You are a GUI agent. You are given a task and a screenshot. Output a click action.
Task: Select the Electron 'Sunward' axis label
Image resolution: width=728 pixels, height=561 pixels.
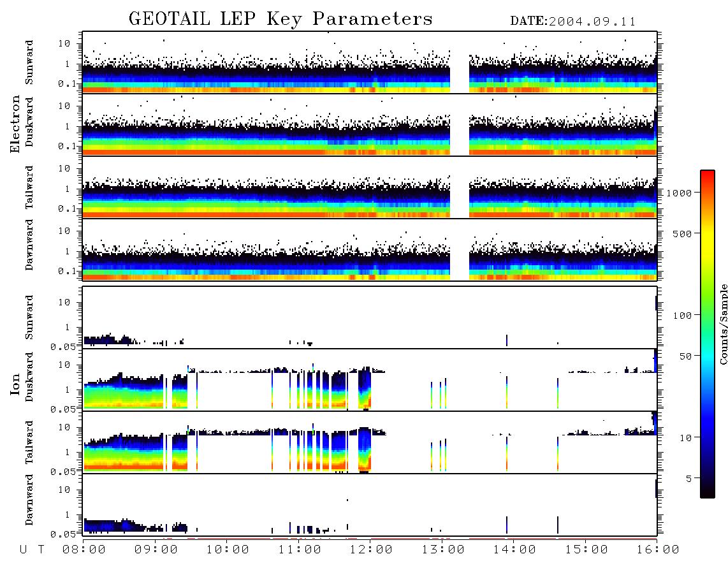click(x=29, y=62)
